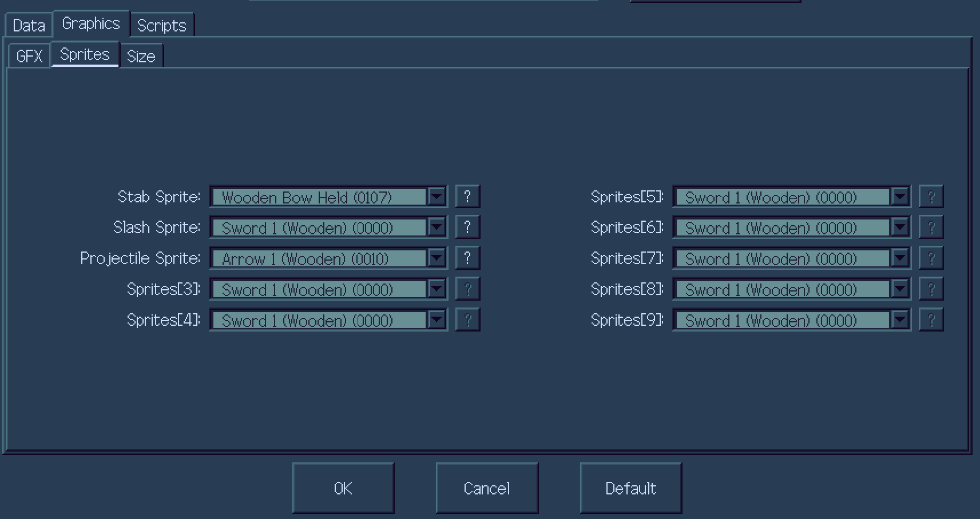The width and height of the screenshot is (980, 519).
Task: Expand the Slash Sprite dropdown arrow
Action: click(x=437, y=227)
